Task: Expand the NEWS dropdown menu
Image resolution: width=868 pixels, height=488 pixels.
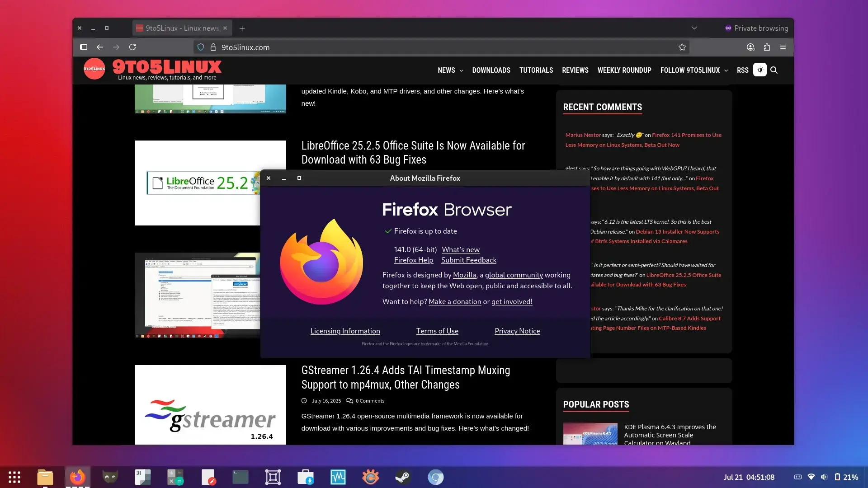Action: coord(449,70)
